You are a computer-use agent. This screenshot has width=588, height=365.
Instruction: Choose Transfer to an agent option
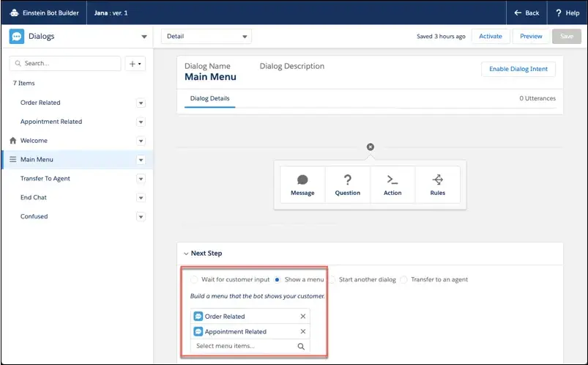[403, 279]
